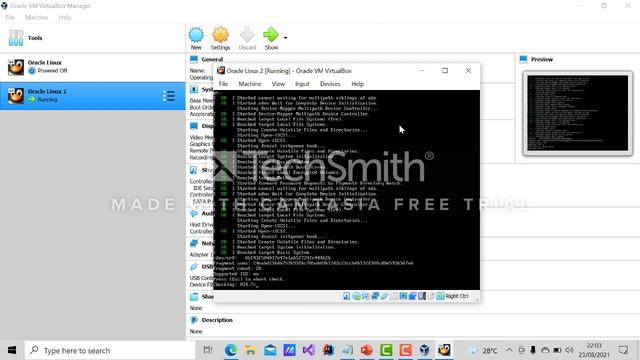Open Input menu in the VM window
The width and height of the screenshot is (640, 360).
tap(302, 84)
